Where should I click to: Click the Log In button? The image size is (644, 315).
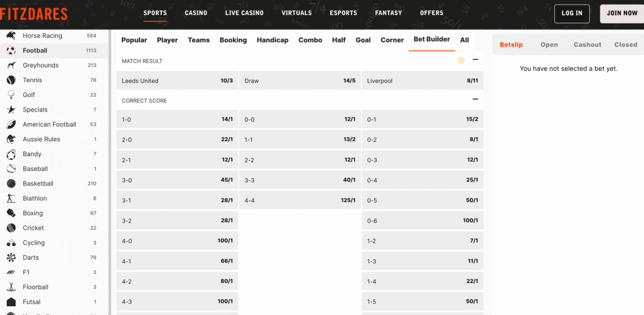572,13
